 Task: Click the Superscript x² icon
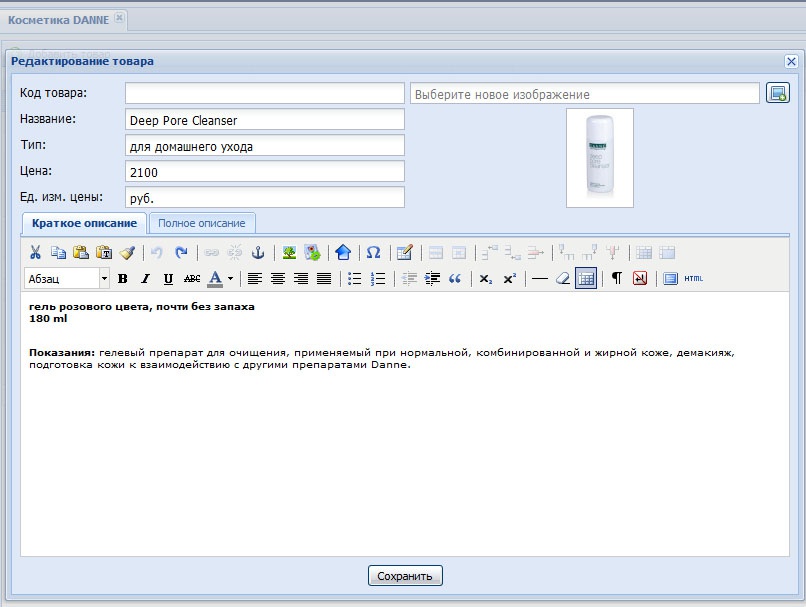(509, 279)
